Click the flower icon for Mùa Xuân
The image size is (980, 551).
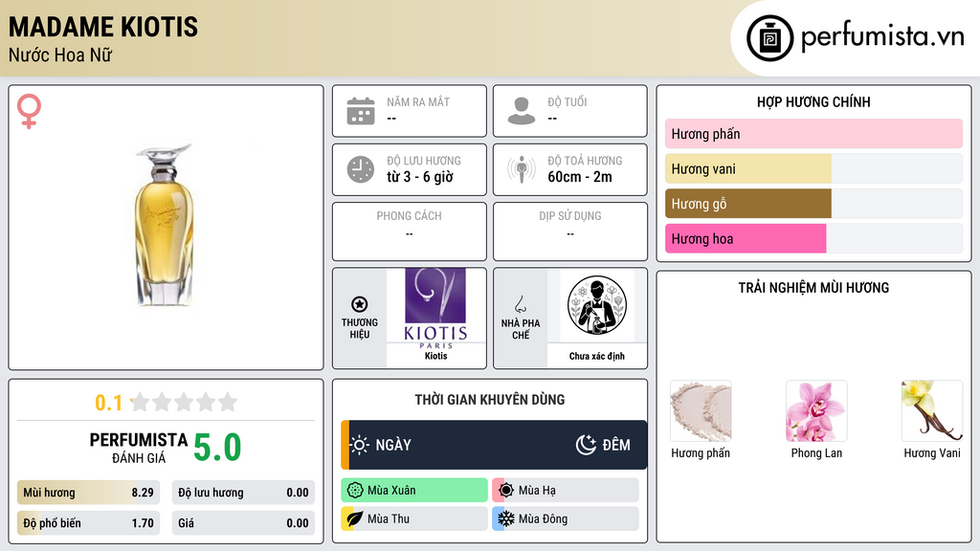[355, 491]
